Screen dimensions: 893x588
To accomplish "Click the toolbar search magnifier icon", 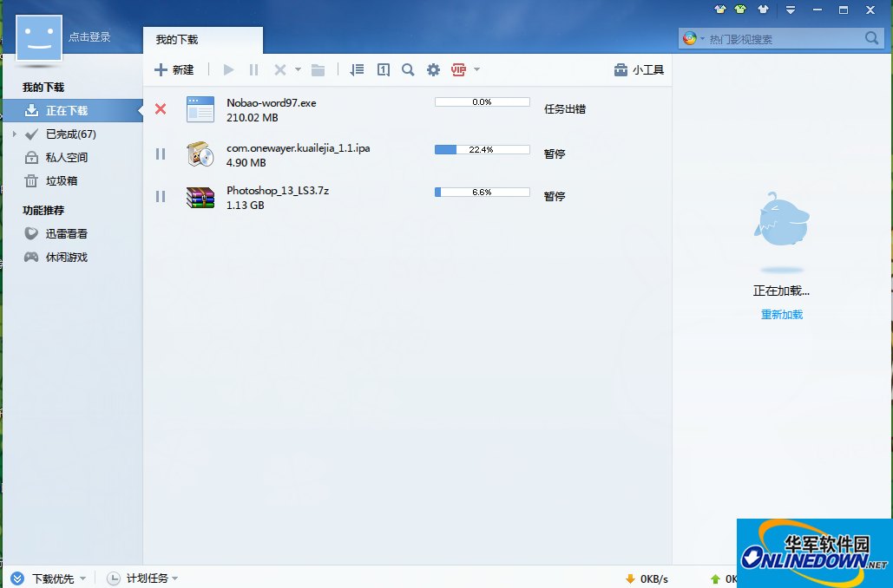I will point(408,70).
